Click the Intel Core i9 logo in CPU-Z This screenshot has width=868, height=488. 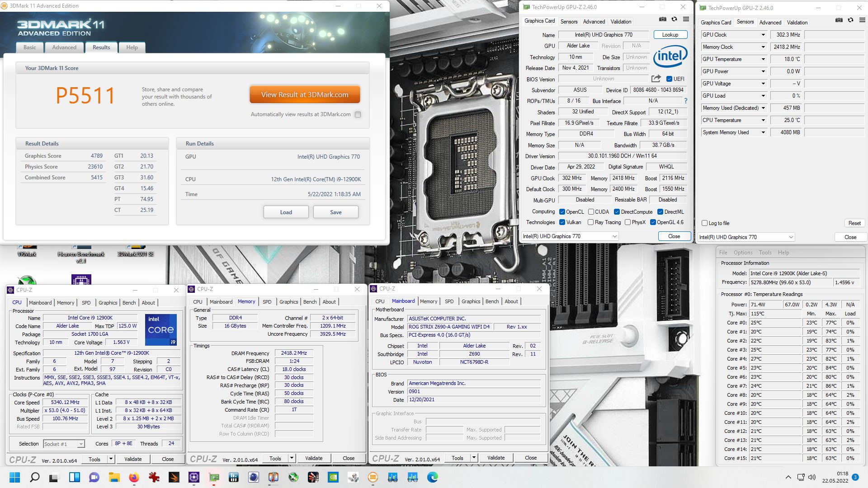click(161, 330)
